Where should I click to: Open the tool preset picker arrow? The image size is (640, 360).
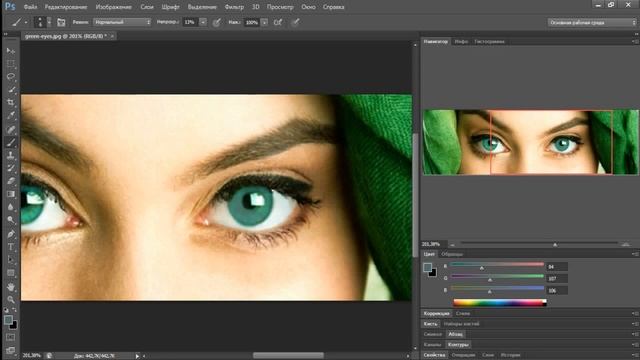26,22
